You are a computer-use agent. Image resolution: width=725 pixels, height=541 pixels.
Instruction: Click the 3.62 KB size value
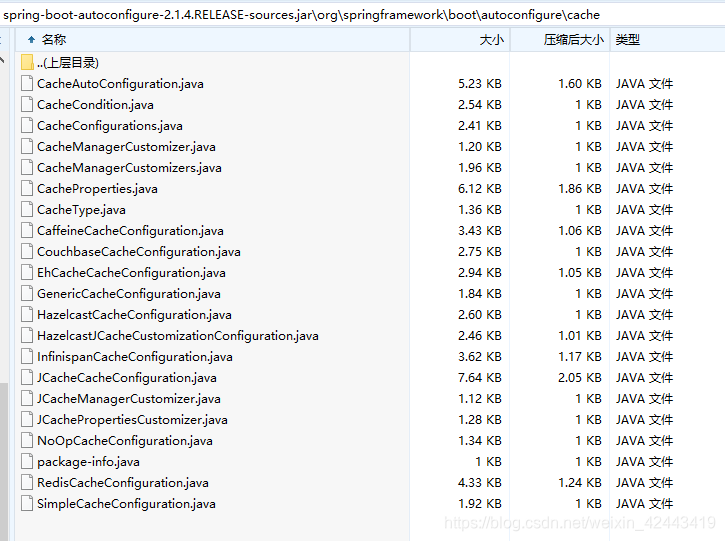point(480,357)
